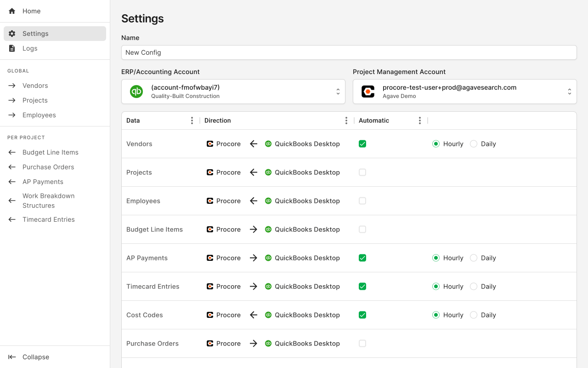Viewport: 588px width, 368px height.
Task: Click the Home icon in the sidebar
Action: (11, 11)
